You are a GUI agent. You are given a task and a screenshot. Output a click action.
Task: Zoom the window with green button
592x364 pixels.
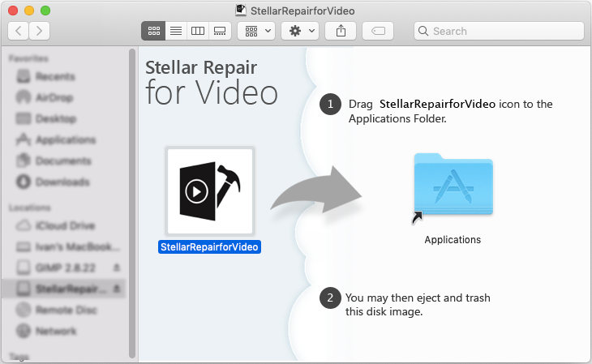tap(45, 11)
